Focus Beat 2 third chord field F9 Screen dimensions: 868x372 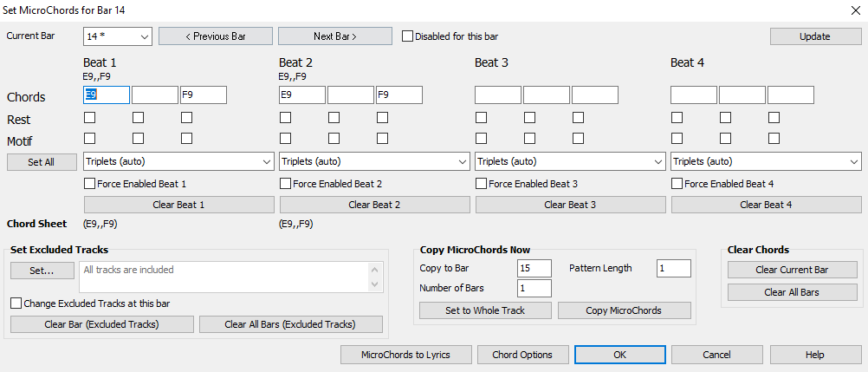point(399,95)
